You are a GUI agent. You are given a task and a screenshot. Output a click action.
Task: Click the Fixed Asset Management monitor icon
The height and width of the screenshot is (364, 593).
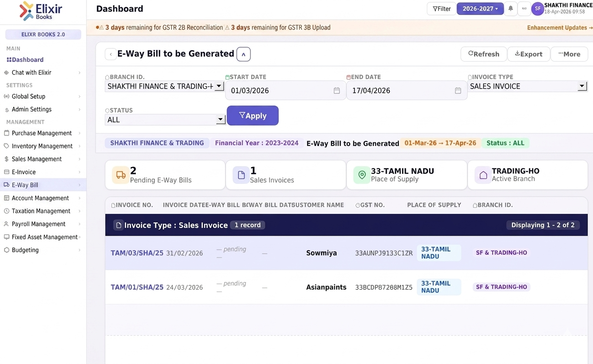click(7, 237)
